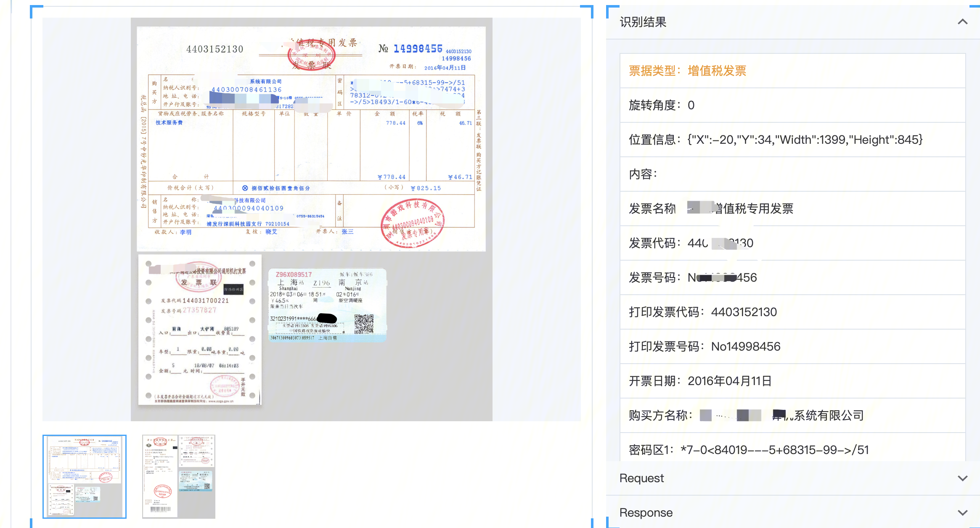Select the 开票日期 result row

pyautogui.click(x=792, y=381)
